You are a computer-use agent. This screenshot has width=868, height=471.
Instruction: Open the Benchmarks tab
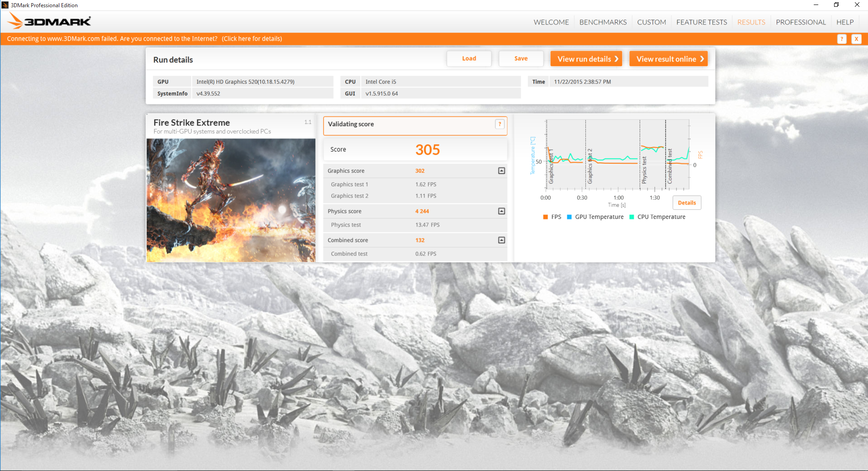coord(603,22)
